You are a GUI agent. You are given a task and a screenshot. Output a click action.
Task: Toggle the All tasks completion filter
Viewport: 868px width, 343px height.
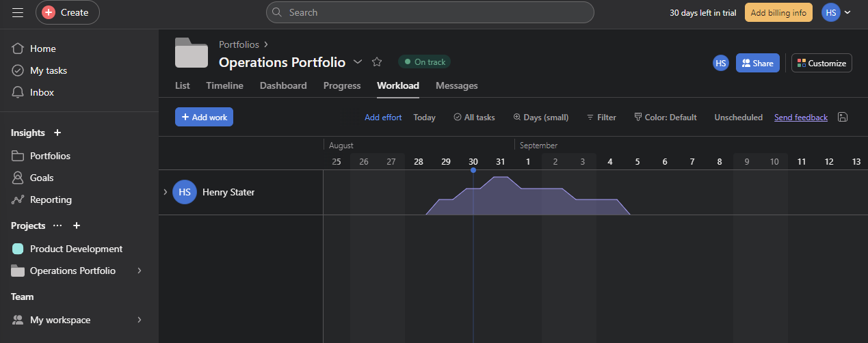(474, 118)
